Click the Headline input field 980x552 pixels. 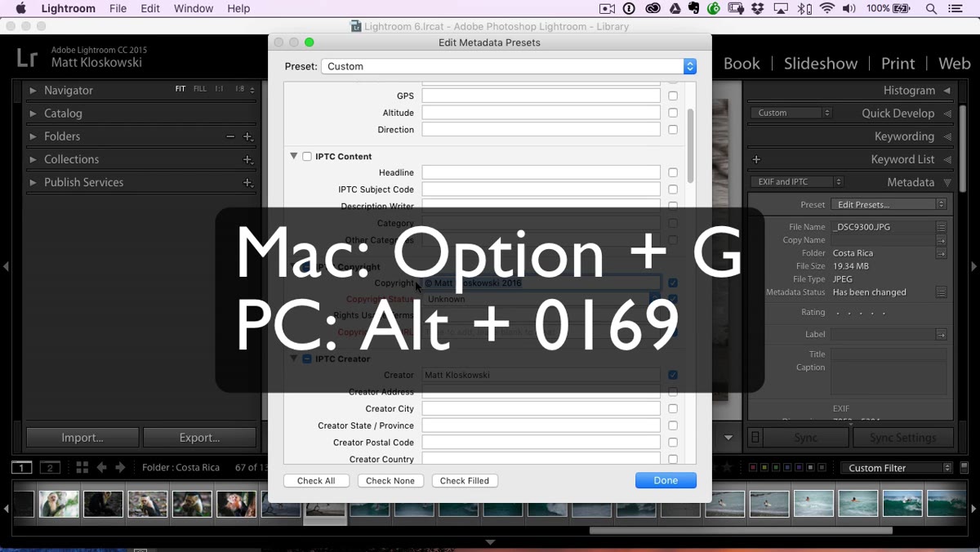click(541, 173)
